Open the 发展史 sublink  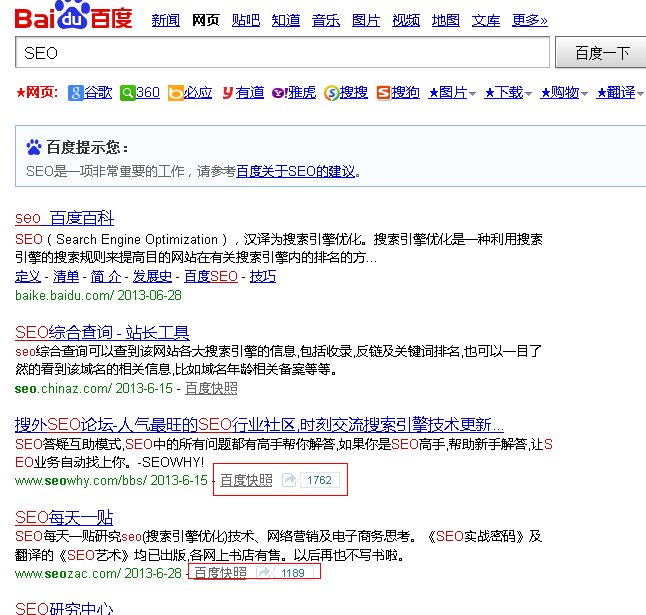click(152, 276)
